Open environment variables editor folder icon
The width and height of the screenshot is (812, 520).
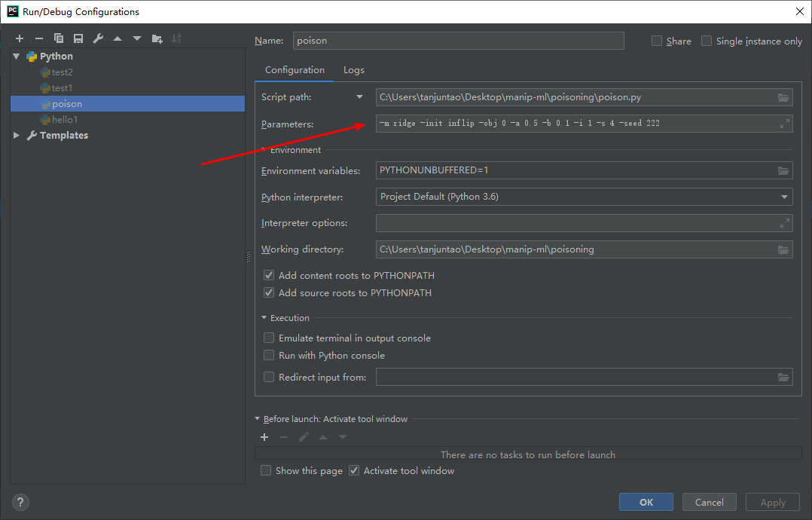click(x=783, y=171)
